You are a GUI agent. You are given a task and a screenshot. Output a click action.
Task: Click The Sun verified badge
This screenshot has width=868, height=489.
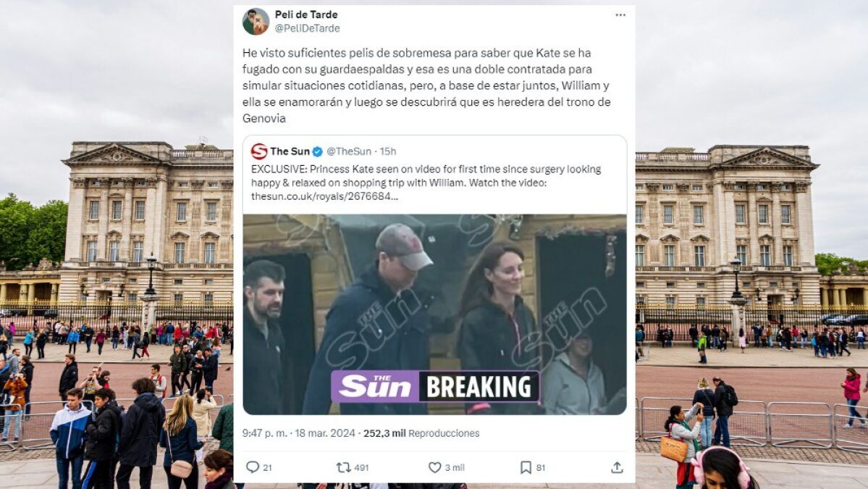pos(318,151)
